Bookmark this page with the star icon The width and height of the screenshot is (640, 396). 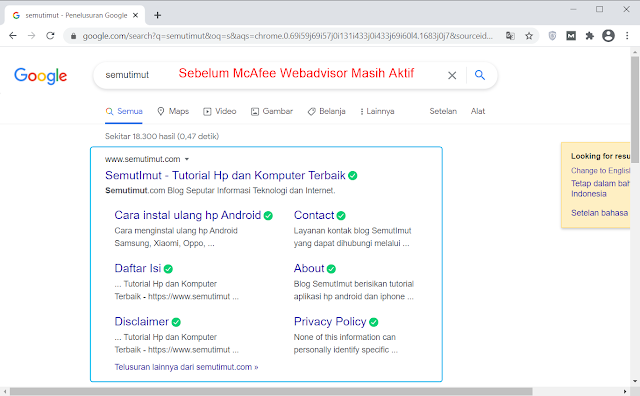pyautogui.click(x=529, y=36)
